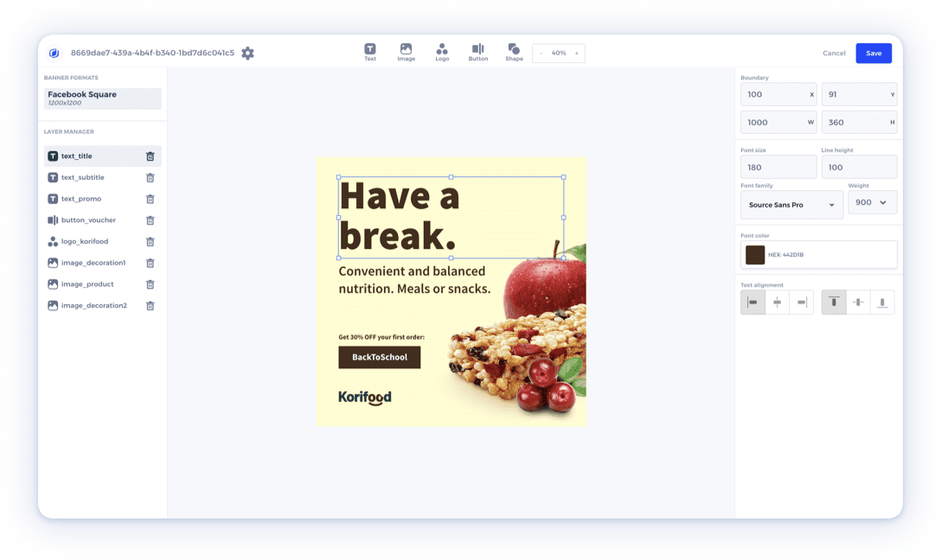Delete the text_subtitle layer
Viewport: 941px width, 560px height.
pyautogui.click(x=150, y=178)
